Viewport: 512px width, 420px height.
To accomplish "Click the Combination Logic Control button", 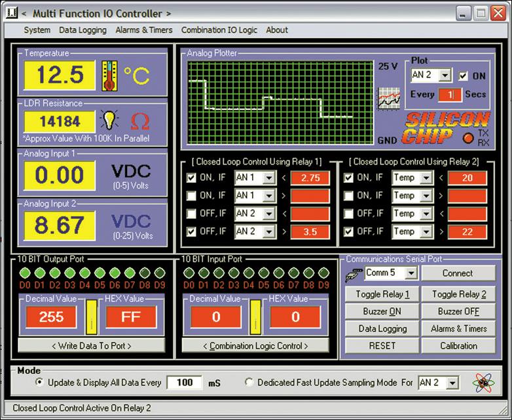I will click(x=255, y=345).
